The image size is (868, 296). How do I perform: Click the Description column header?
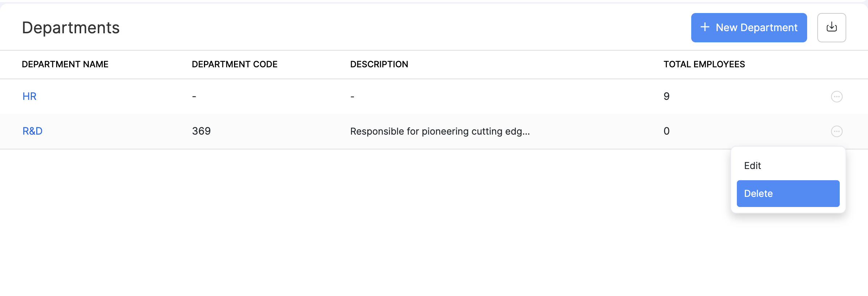pos(379,64)
